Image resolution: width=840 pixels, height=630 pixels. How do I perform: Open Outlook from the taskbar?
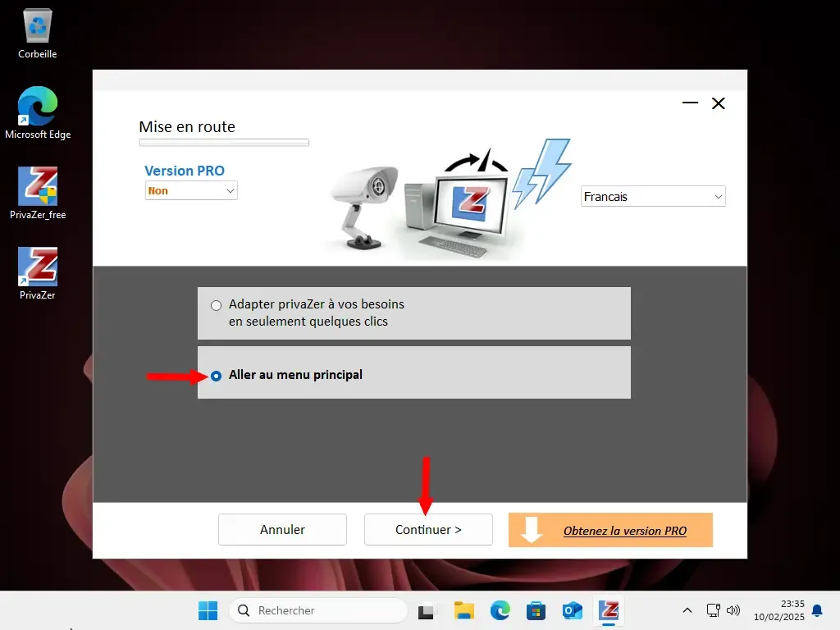572,610
